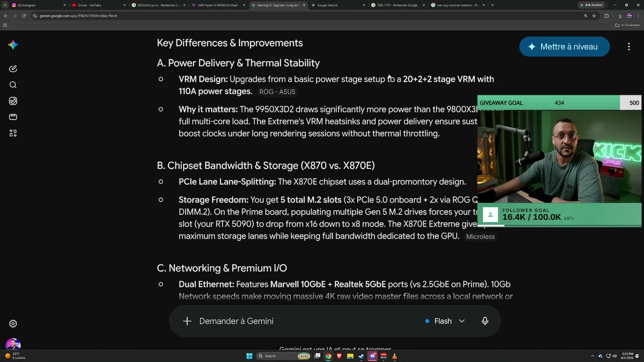Open the site information icon beside the URL
644x362 pixels.
pyautogui.click(x=35, y=16)
